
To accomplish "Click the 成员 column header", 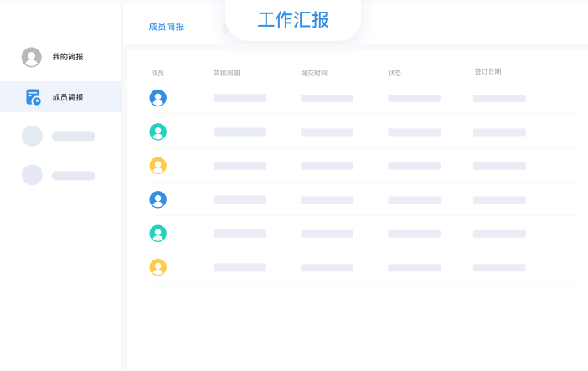I will (x=157, y=73).
